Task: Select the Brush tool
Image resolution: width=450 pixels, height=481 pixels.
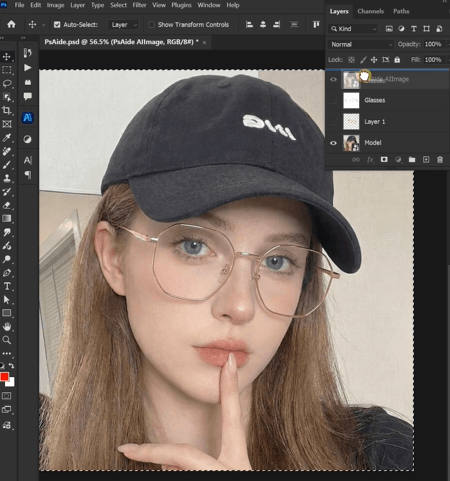Action: [x=7, y=165]
